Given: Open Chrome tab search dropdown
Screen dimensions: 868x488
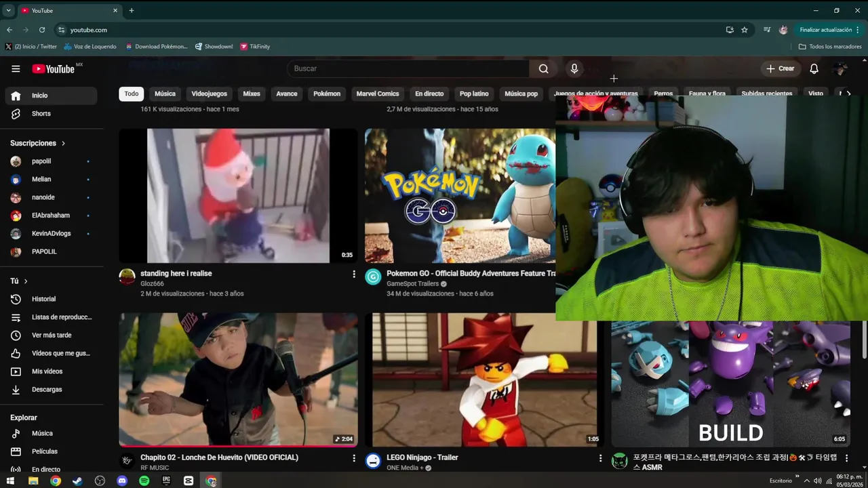Looking at the screenshot, I should pyautogui.click(x=8, y=10).
